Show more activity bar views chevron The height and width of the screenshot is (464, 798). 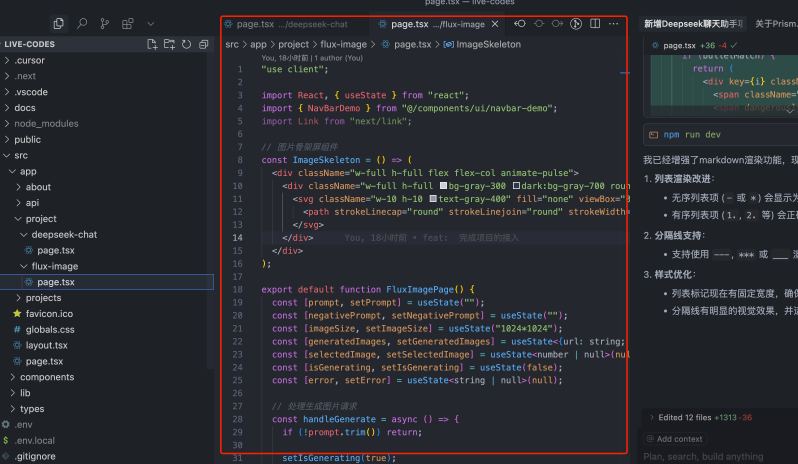pyautogui.click(x=151, y=23)
